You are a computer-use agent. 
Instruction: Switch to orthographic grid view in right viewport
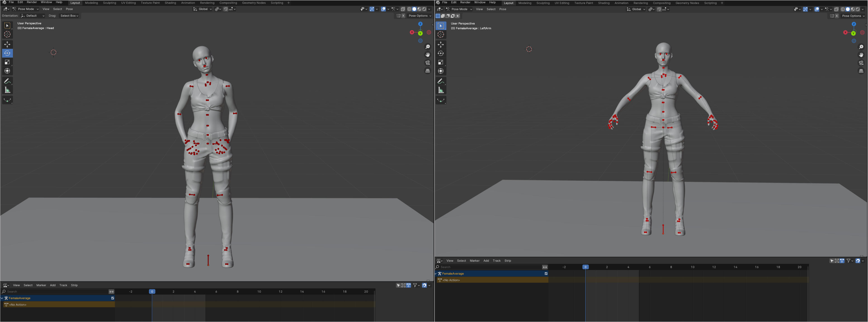(861, 71)
